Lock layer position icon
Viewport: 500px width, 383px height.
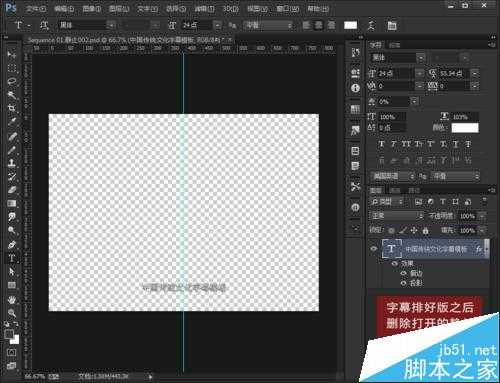pyautogui.click(x=414, y=230)
